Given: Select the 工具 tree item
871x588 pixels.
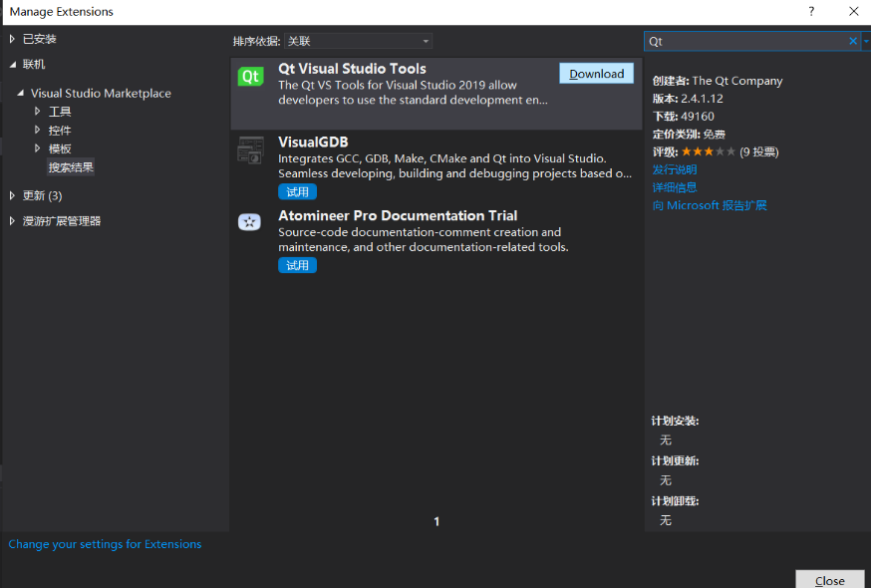Looking at the screenshot, I should tap(60, 112).
